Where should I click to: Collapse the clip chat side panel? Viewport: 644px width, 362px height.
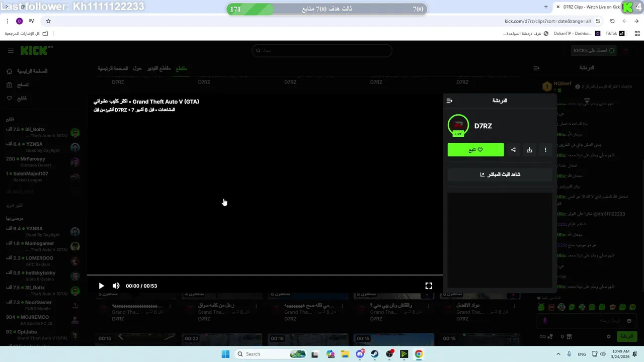pyautogui.click(x=449, y=101)
